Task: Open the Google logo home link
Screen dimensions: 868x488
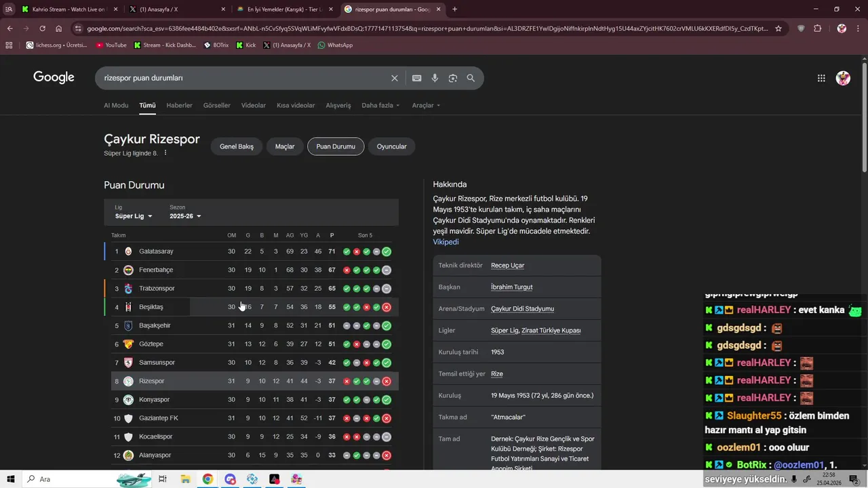Action: point(54,77)
